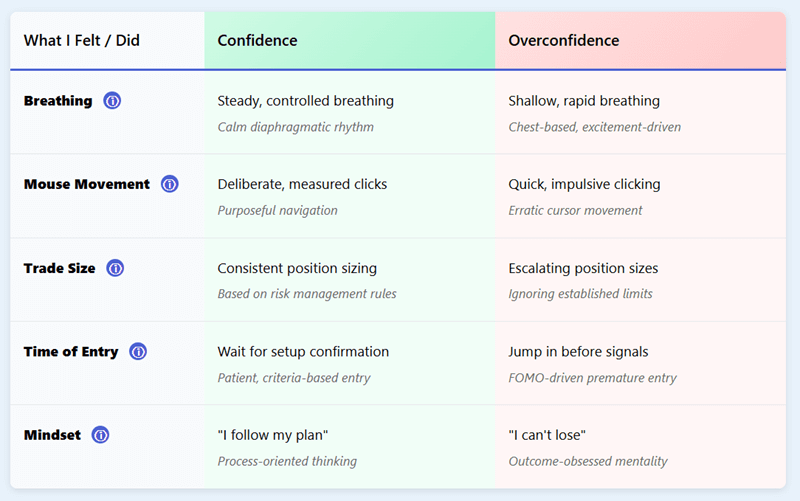Select the "Escalating position sizes" cell text
Image resolution: width=800 pixels, height=501 pixels.
(x=583, y=268)
